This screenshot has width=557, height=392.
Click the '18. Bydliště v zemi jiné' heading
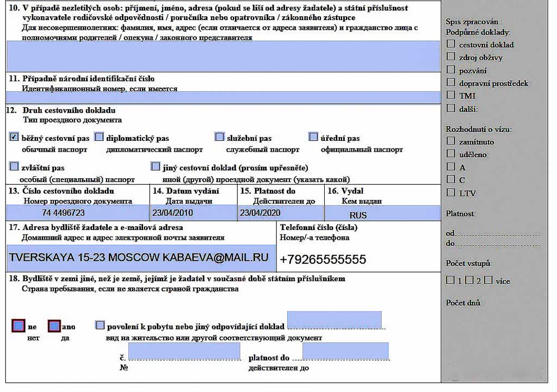[x=177, y=279]
